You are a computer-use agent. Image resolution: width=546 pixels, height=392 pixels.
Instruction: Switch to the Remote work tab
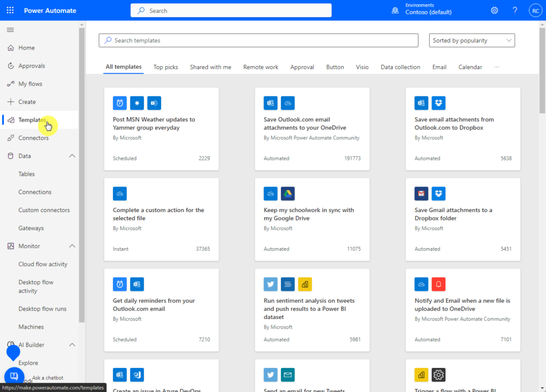pyautogui.click(x=261, y=67)
